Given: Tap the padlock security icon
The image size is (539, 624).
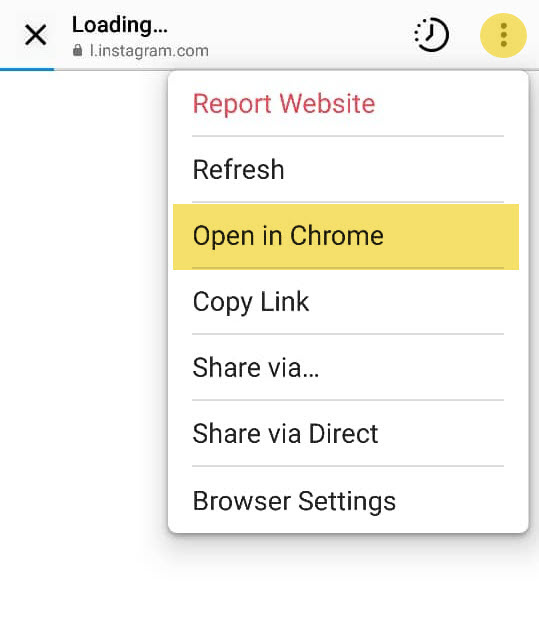Looking at the screenshot, I should click(78, 51).
